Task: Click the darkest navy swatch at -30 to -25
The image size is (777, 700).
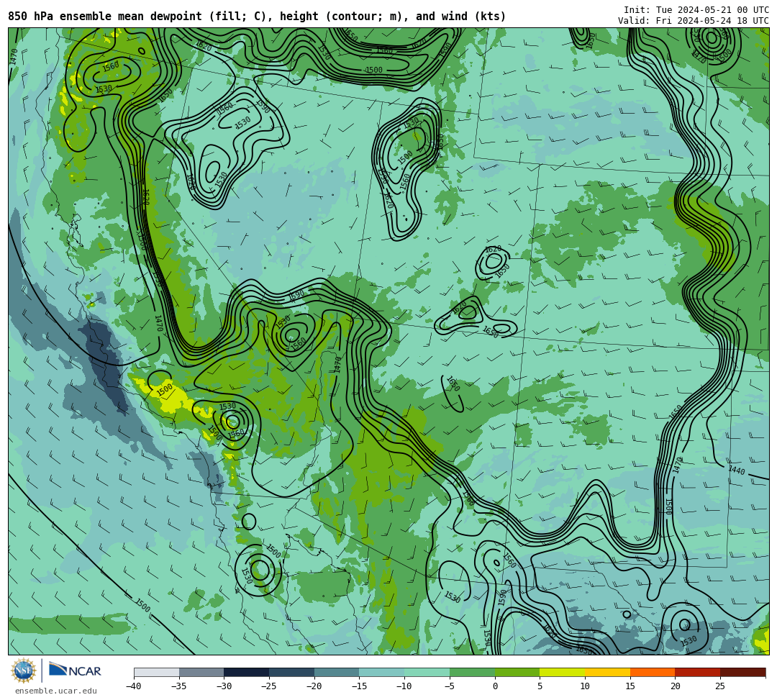Action: [247, 672]
